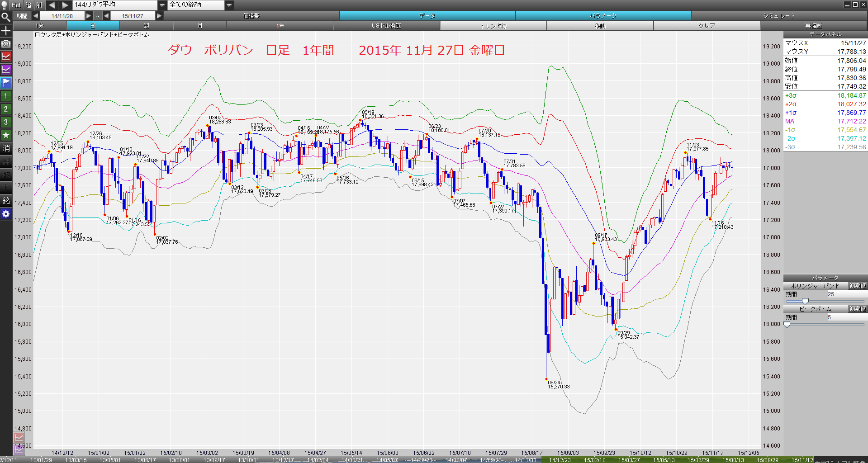Step end date 15/11/27 backward
868x463 pixels.
point(106,16)
